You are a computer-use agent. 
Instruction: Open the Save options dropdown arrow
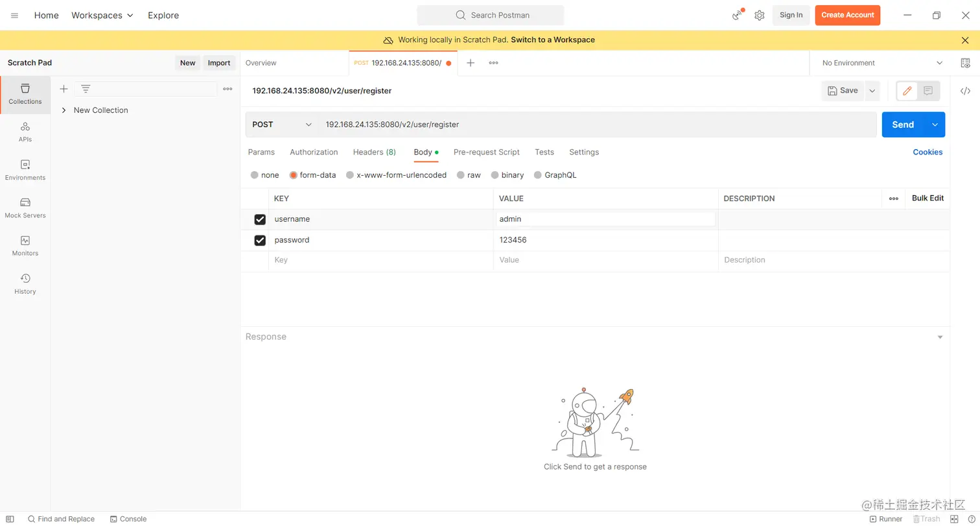coord(872,91)
